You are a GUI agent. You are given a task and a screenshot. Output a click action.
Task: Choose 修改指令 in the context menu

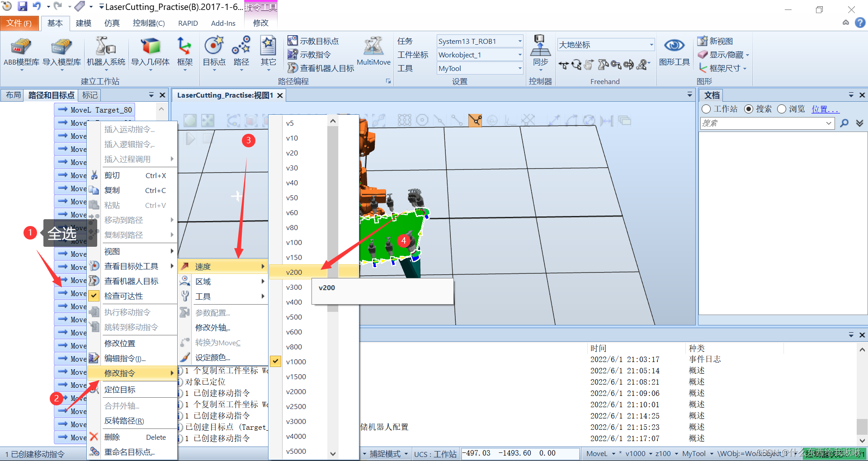click(132, 373)
